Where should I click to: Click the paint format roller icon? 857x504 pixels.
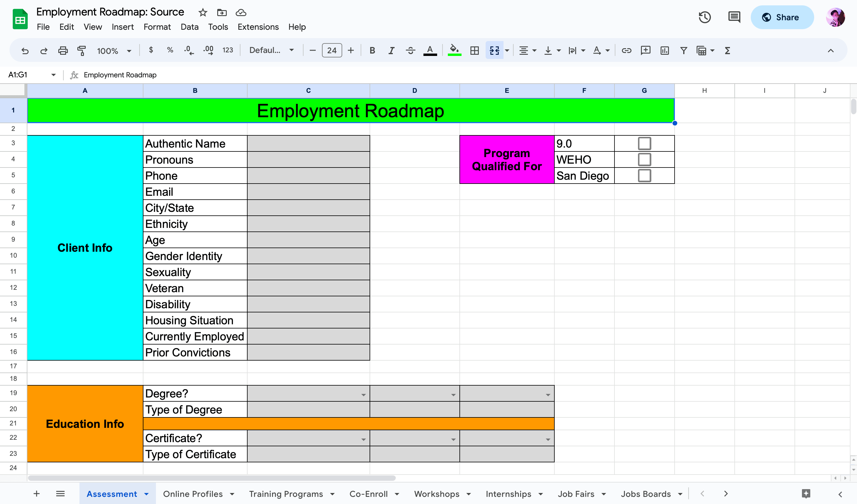(x=82, y=51)
